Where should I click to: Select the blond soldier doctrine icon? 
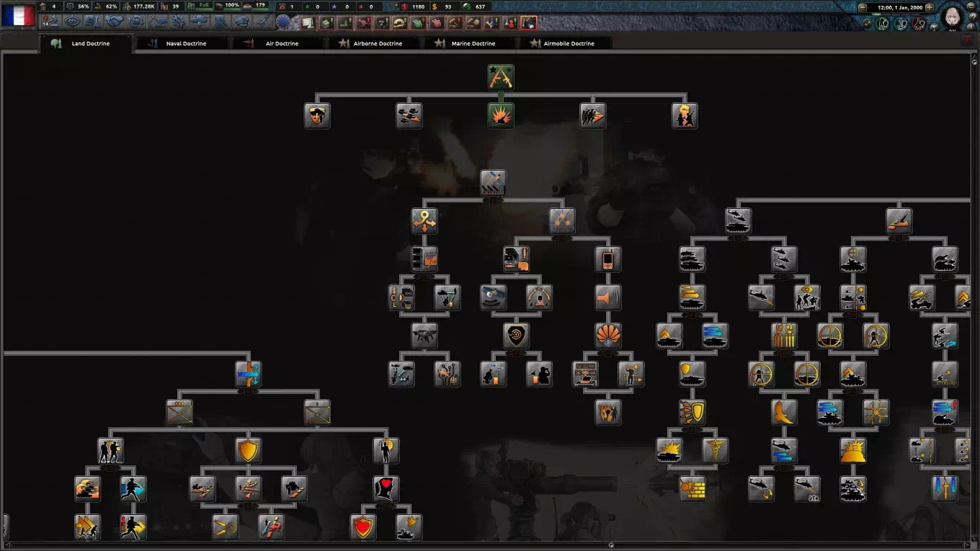(x=685, y=115)
